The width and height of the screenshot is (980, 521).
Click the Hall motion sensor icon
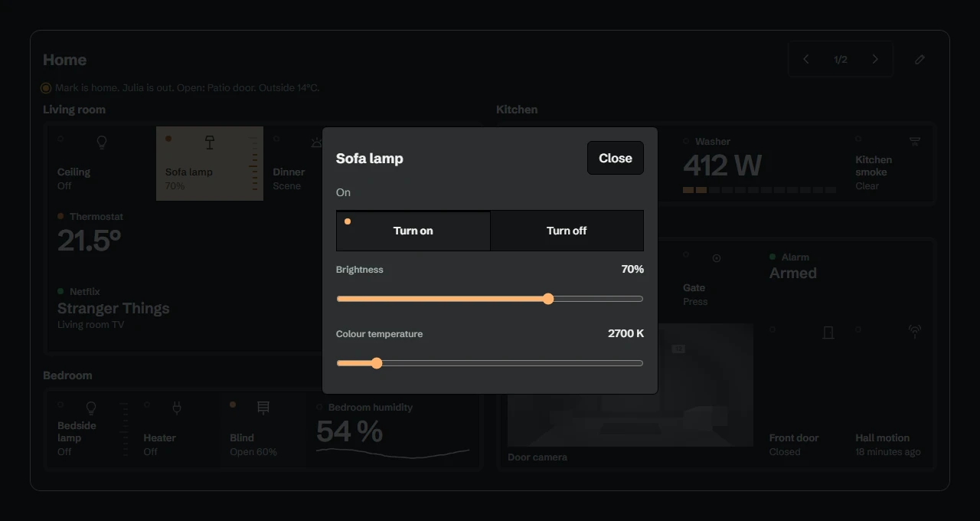[914, 333]
